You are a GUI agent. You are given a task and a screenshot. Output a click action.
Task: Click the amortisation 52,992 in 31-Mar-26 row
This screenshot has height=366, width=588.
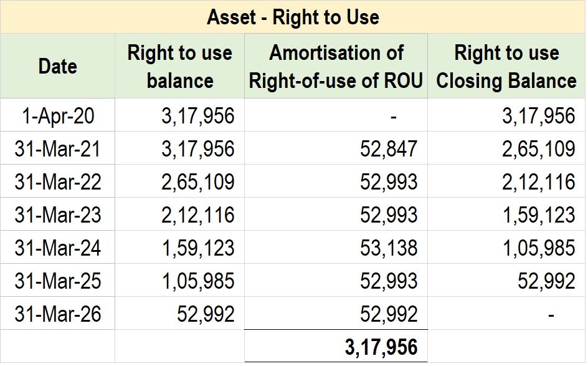pyautogui.click(x=389, y=314)
